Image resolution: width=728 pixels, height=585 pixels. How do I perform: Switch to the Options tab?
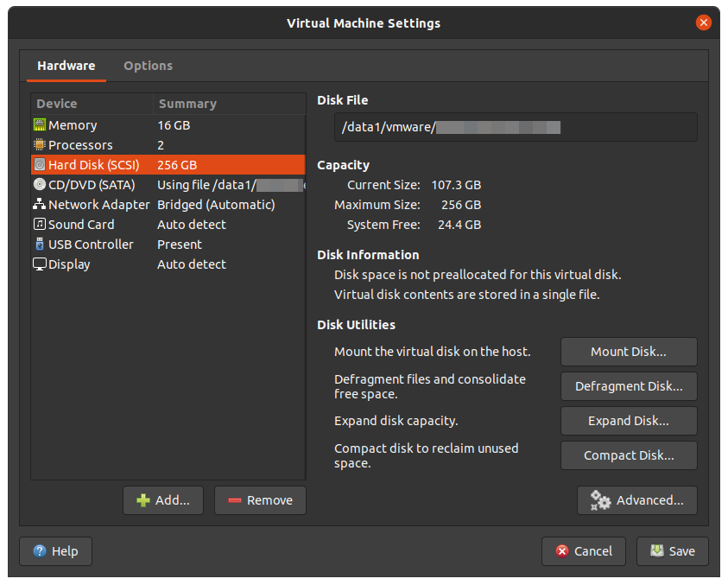pyautogui.click(x=148, y=66)
